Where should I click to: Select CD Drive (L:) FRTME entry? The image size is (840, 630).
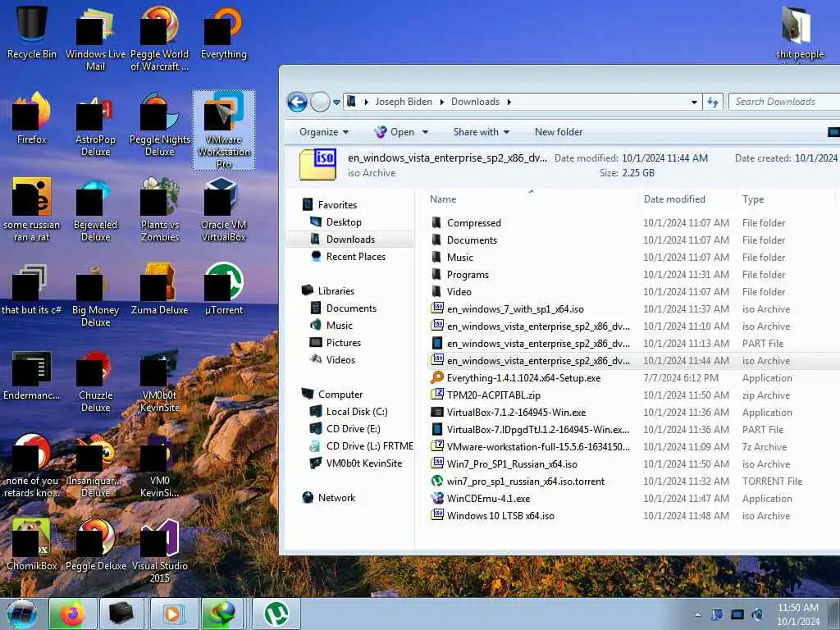tap(370, 446)
